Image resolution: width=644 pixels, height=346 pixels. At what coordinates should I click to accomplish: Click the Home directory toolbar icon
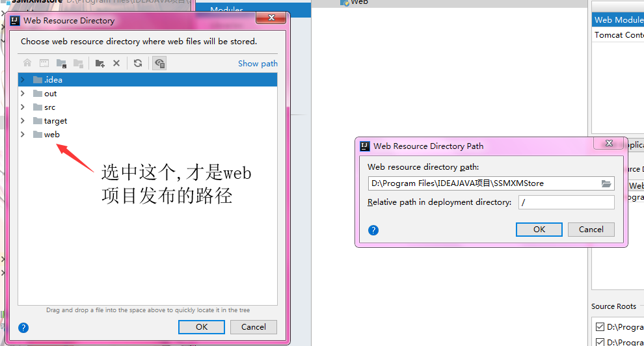(27, 63)
